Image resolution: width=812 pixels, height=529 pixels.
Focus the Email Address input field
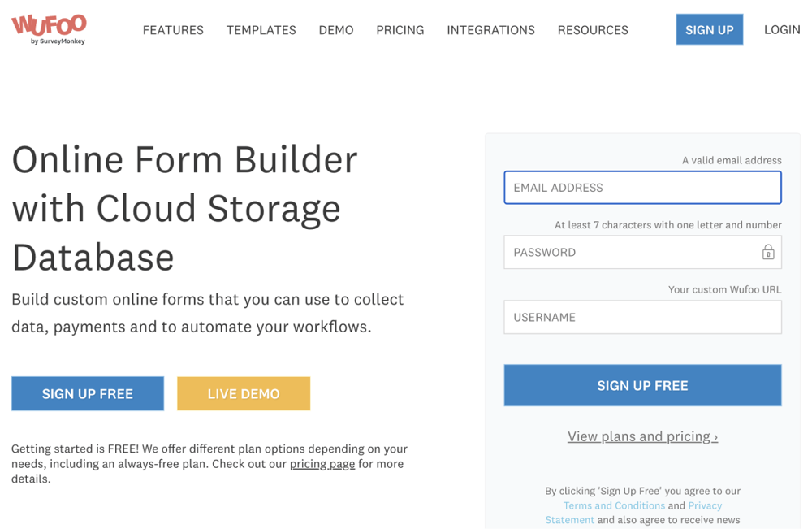click(x=641, y=188)
